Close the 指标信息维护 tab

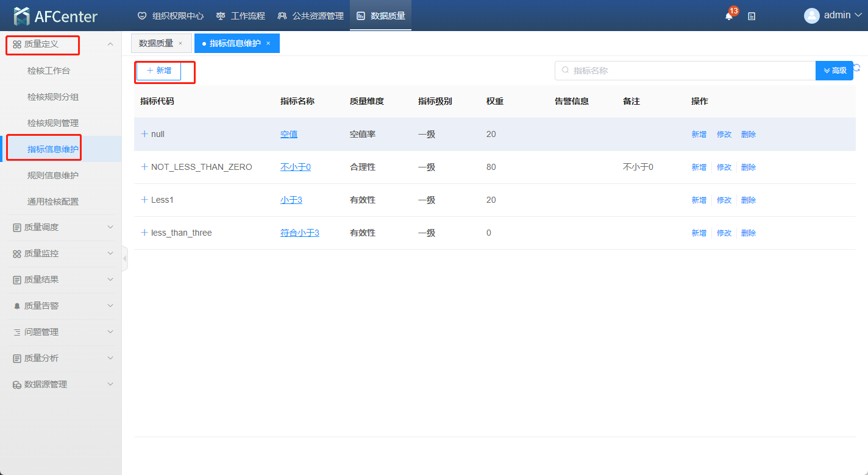tap(268, 43)
